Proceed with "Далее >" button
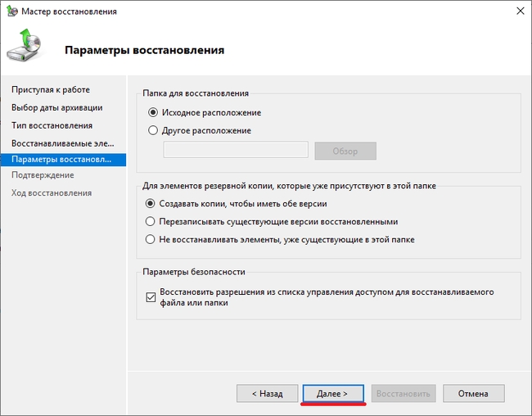The image size is (532, 416). click(333, 393)
